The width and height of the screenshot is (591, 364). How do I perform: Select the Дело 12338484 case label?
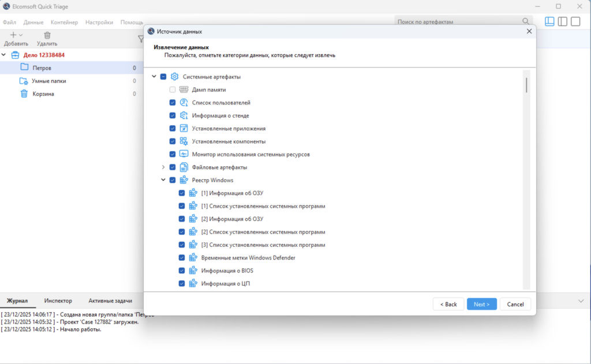coord(44,55)
